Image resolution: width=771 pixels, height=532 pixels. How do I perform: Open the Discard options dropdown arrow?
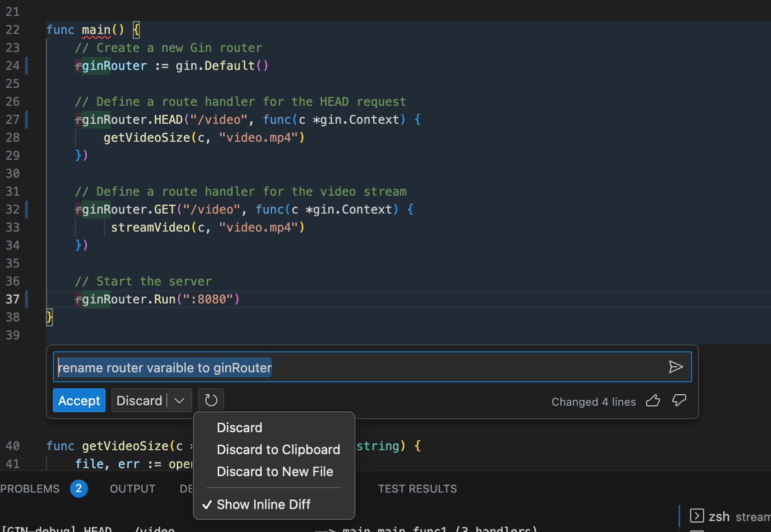(x=179, y=400)
